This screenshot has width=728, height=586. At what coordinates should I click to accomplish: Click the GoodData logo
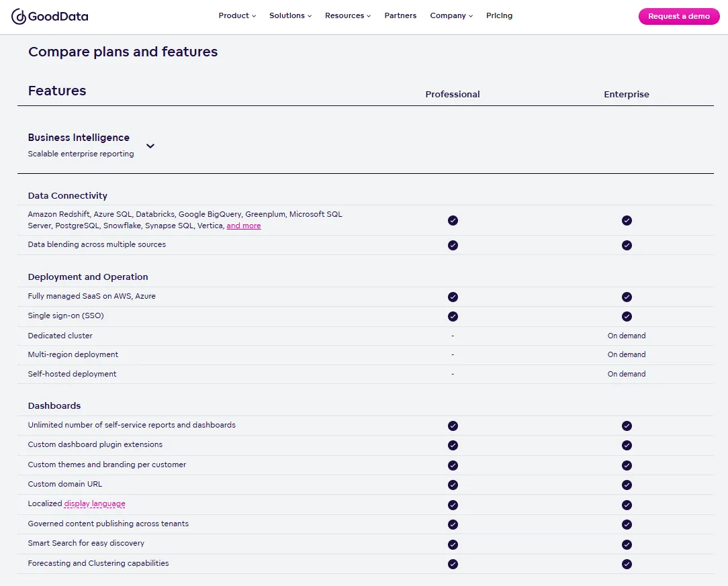pyautogui.click(x=50, y=16)
